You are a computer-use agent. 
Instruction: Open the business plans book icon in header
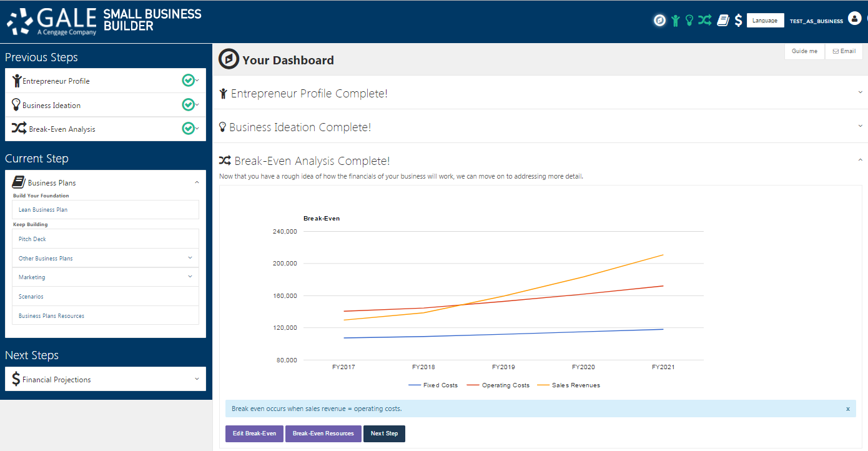[x=723, y=21]
